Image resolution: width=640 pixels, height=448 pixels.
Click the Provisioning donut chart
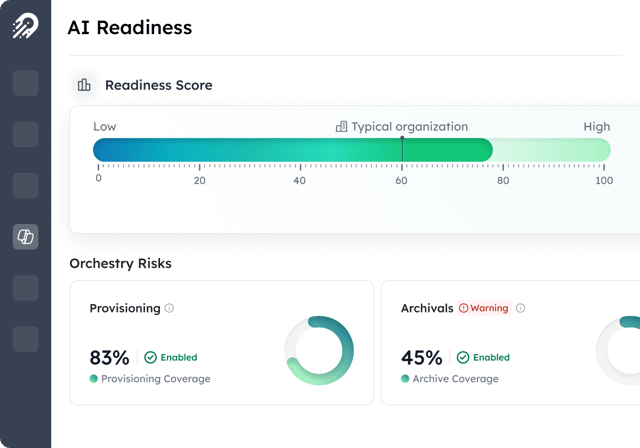[x=319, y=351]
